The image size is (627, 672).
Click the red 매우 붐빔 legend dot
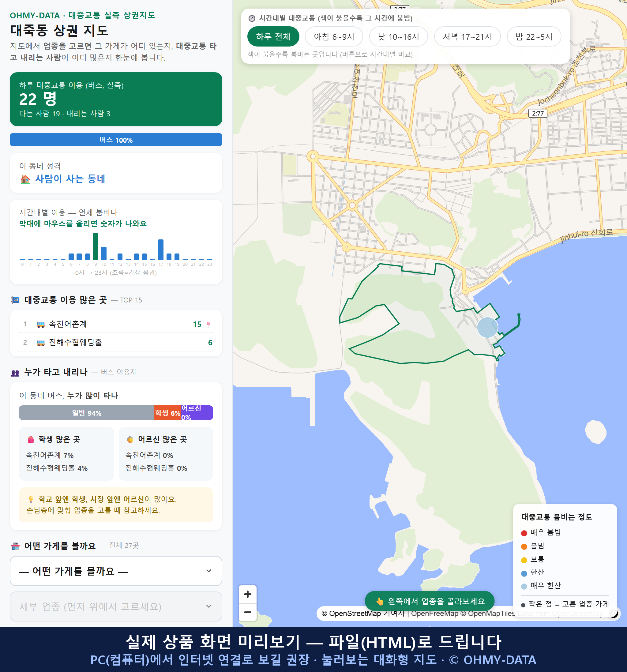(x=524, y=533)
